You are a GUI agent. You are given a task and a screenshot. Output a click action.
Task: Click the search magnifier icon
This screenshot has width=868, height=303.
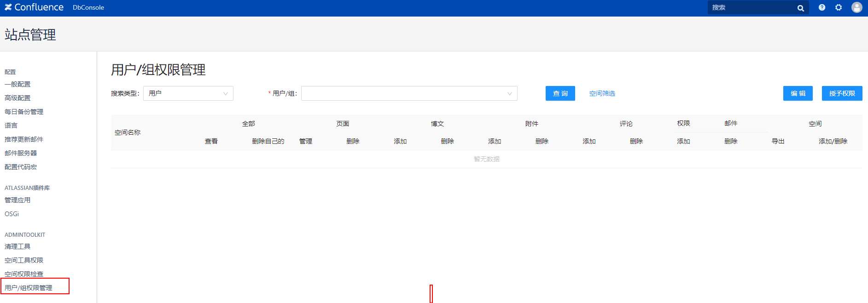800,8
